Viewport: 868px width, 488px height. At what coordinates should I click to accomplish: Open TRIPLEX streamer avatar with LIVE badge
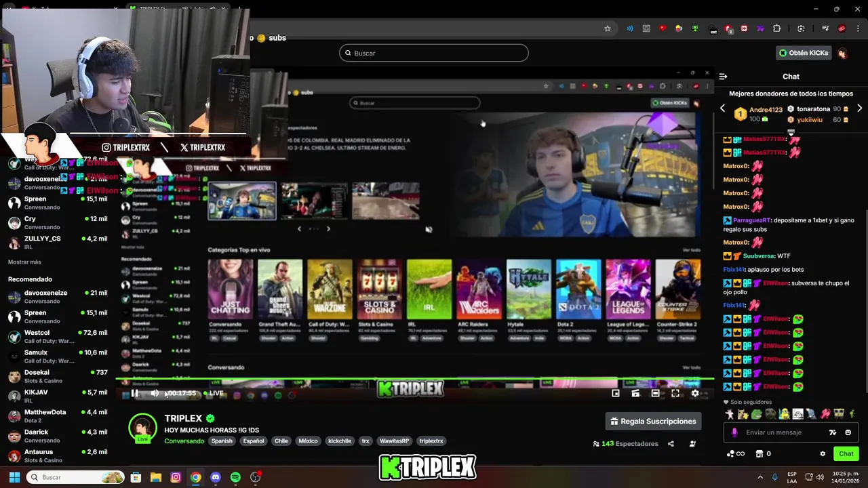click(x=142, y=428)
